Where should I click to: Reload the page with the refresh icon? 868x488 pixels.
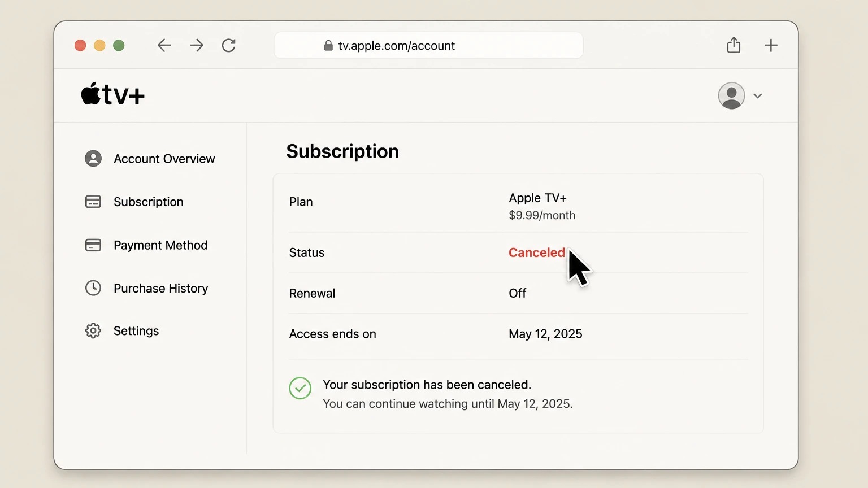click(229, 45)
